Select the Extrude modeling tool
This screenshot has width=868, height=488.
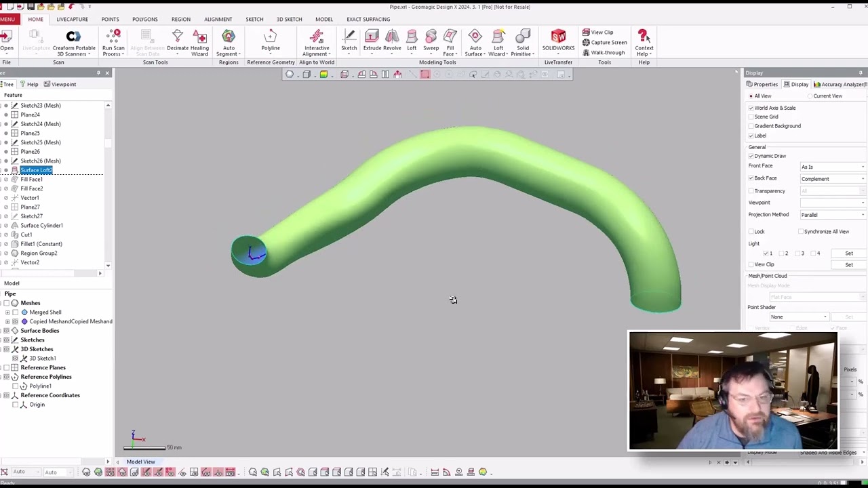pyautogui.click(x=372, y=41)
